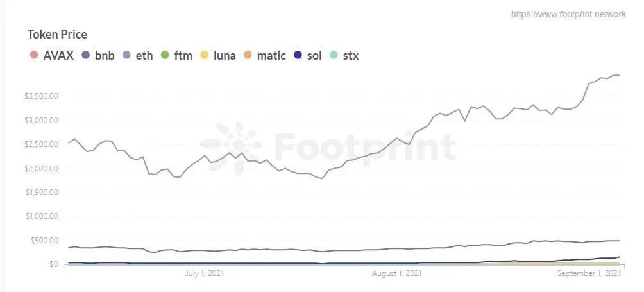Image resolution: width=644 pixels, height=292 pixels.
Task: Click the eth legend color dot
Action: coord(127,55)
